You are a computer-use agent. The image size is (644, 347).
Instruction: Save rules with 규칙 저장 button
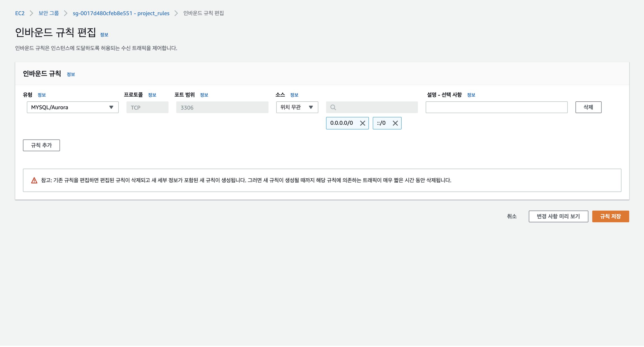click(610, 216)
